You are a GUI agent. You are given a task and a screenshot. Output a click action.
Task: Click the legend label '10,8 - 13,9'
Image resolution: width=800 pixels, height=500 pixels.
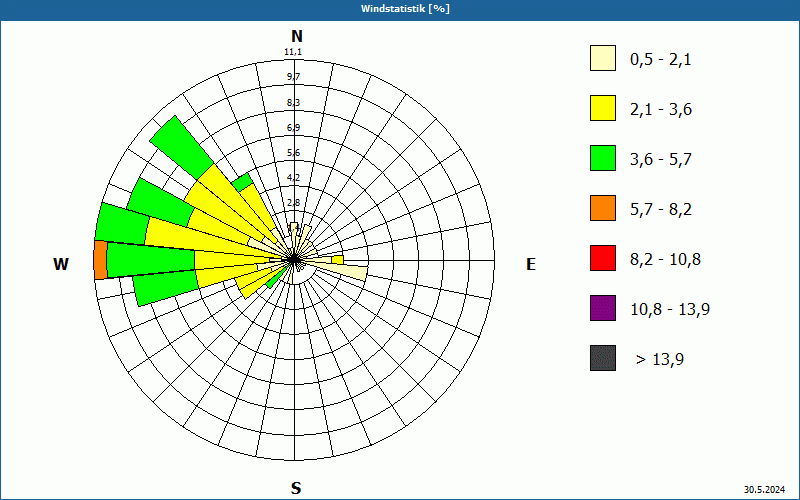[x=670, y=310]
